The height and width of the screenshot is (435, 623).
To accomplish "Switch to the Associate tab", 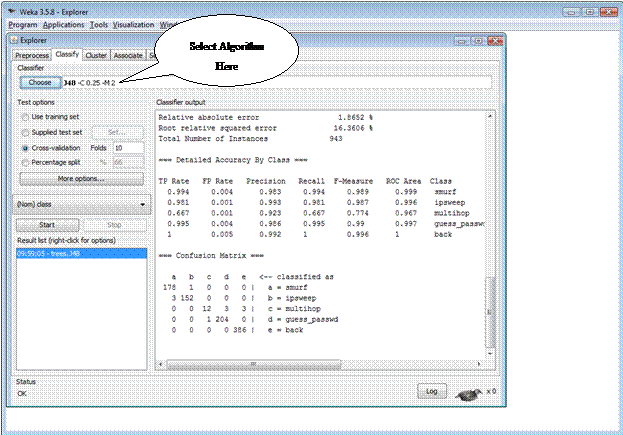I will (128, 55).
